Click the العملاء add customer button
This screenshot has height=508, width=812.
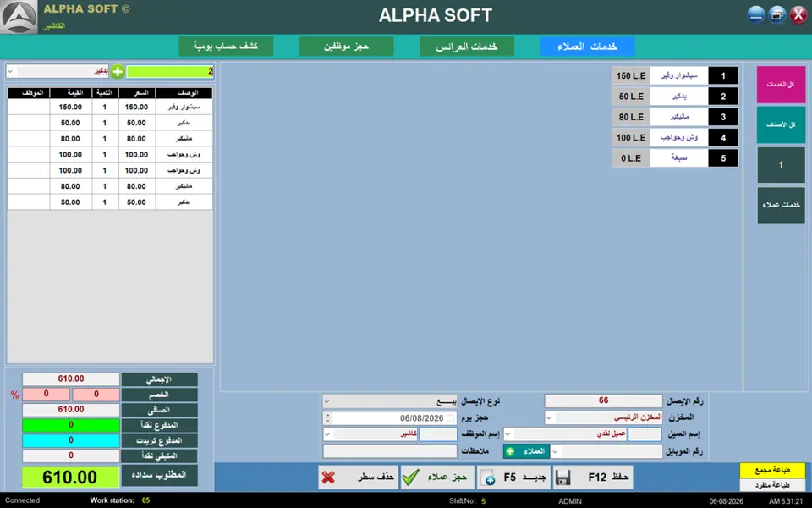[526, 451]
